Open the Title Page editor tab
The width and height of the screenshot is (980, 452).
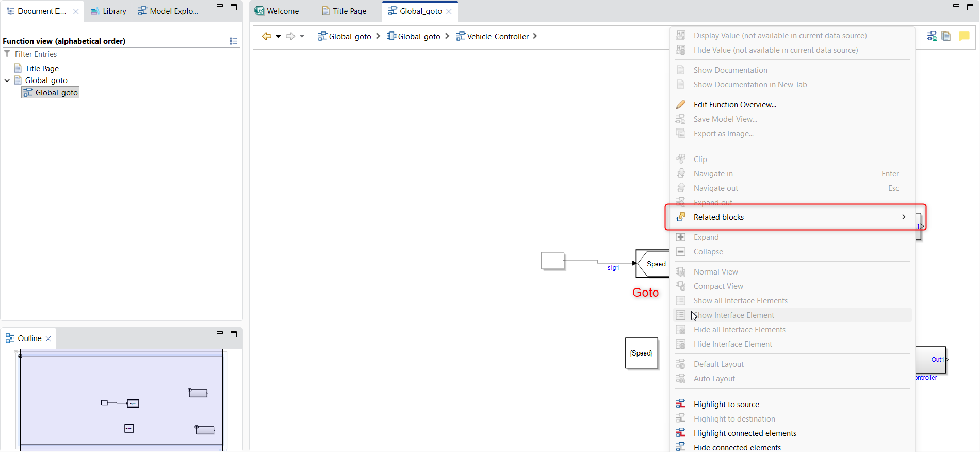[344, 11]
